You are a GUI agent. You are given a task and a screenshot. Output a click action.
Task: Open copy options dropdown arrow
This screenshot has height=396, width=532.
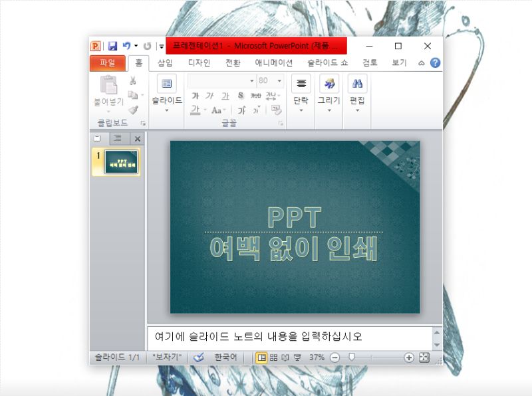pos(142,95)
